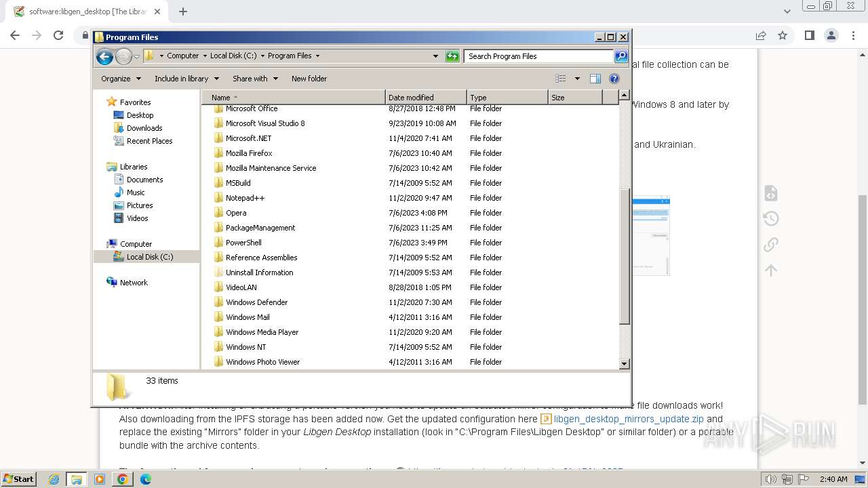Open the Windows Start menu
Image resolution: width=868 pixels, height=488 pixels.
click(18, 479)
